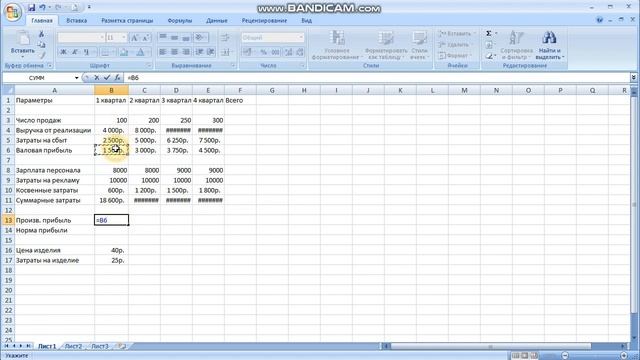Click the Fill down icon

click(489, 44)
